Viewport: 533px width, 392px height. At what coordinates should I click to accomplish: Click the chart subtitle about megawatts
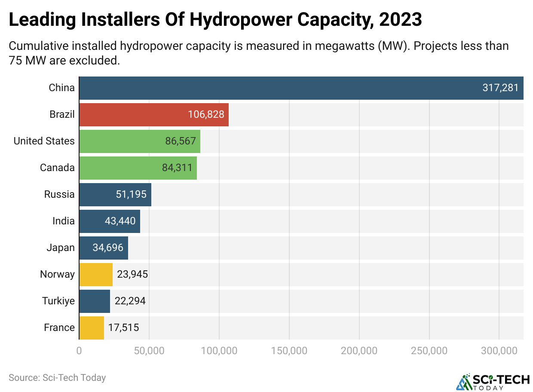(258, 53)
